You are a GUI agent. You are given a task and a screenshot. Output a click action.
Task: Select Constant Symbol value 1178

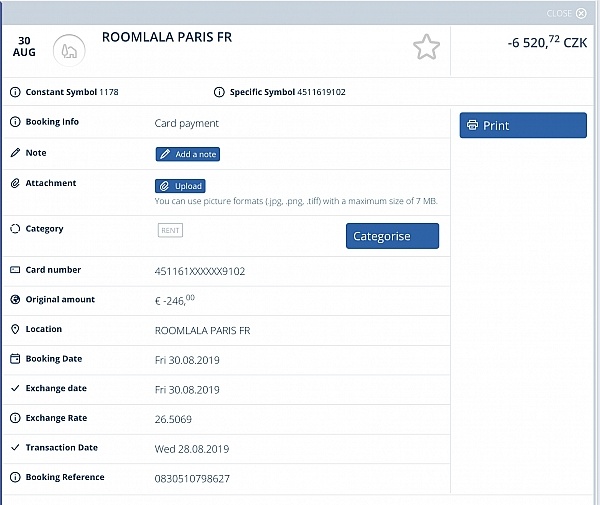109,92
